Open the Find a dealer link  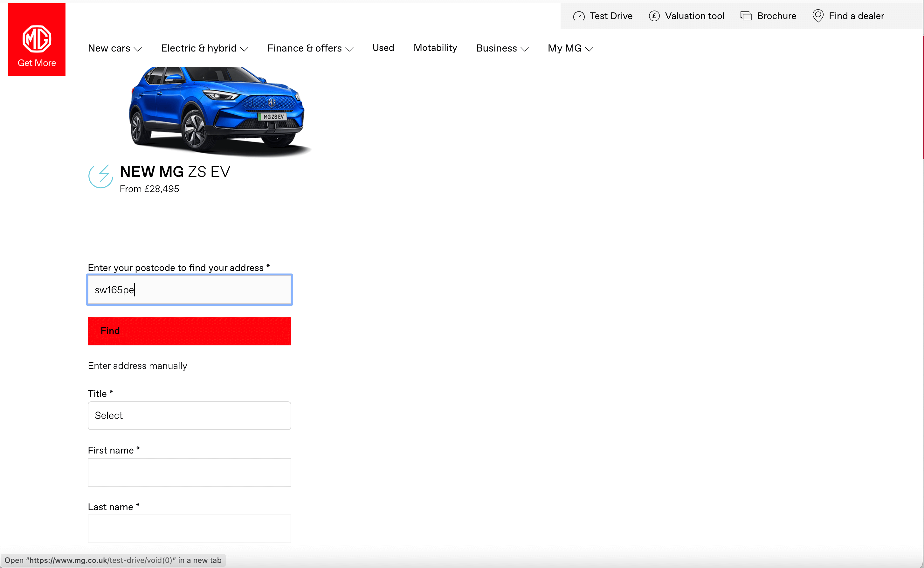848,16
